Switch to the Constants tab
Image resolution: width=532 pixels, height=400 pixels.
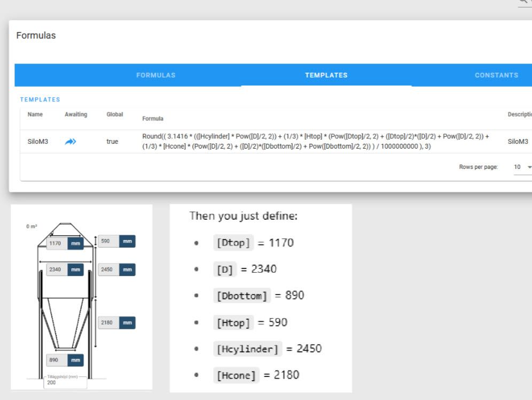point(496,75)
